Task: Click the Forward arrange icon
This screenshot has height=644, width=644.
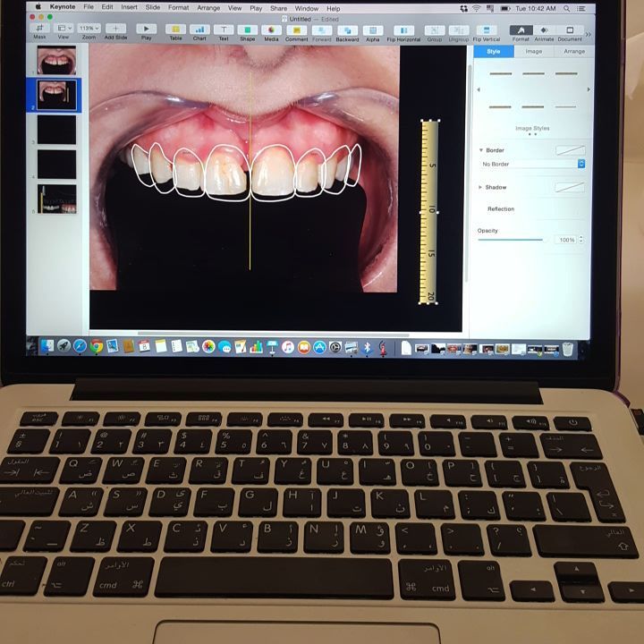Action: pos(322,30)
